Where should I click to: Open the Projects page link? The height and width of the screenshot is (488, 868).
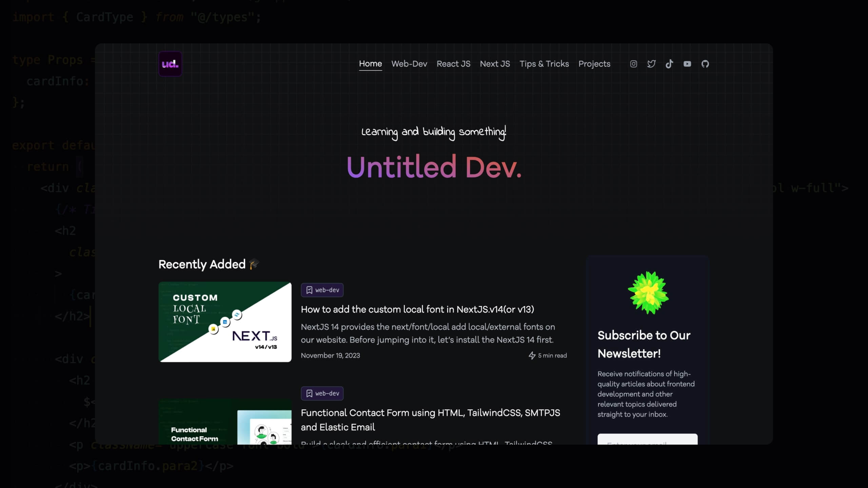point(594,64)
